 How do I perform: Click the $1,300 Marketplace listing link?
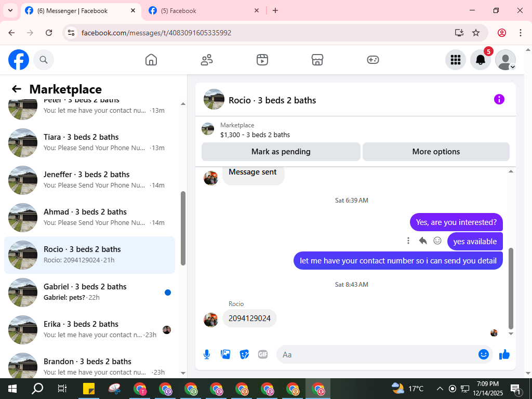point(255,135)
